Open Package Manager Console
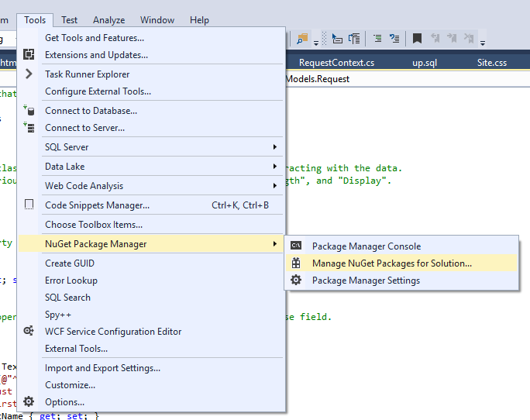 (x=401, y=246)
